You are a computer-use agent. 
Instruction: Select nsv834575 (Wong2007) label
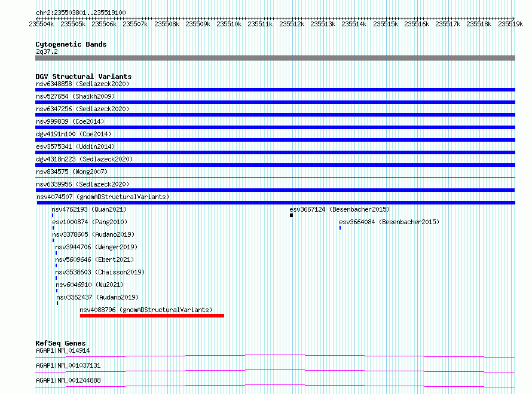click(72, 172)
